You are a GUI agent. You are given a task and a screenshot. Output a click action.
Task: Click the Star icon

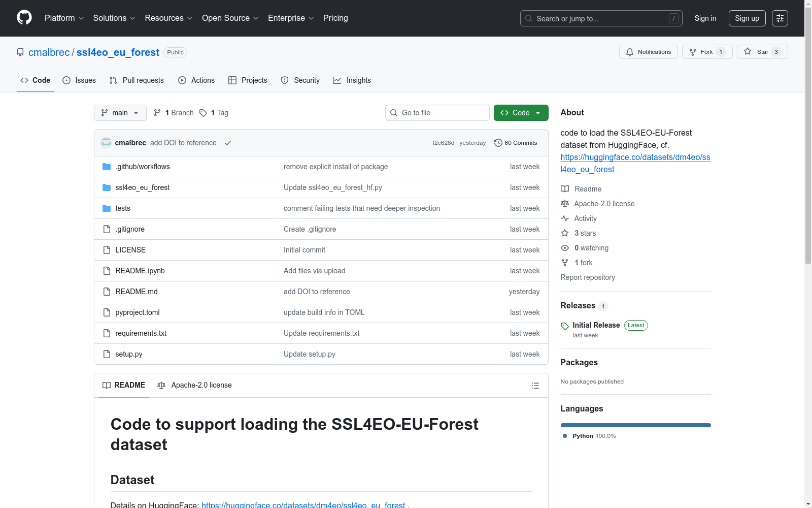(x=748, y=51)
